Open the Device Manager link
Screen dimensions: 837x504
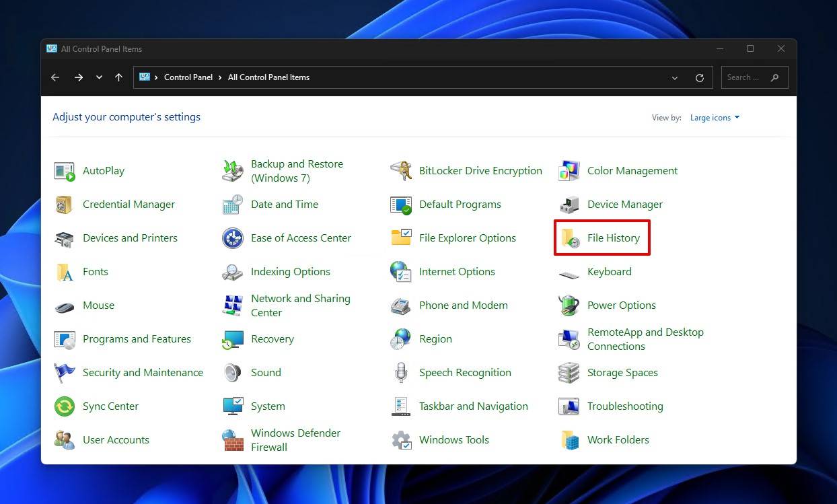click(625, 205)
